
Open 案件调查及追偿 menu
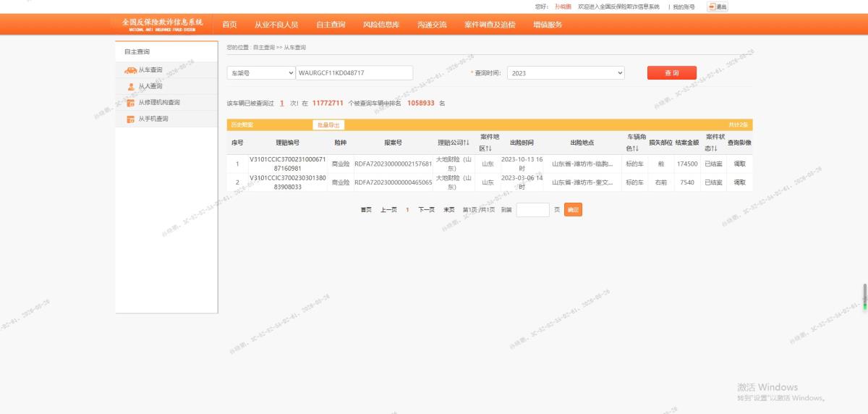pyautogui.click(x=490, y=25)
